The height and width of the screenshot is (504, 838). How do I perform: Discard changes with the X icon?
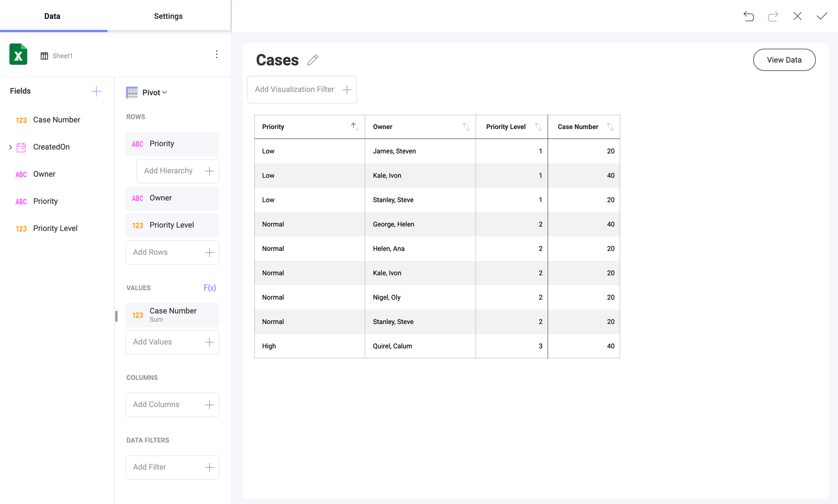click(798, 16)
